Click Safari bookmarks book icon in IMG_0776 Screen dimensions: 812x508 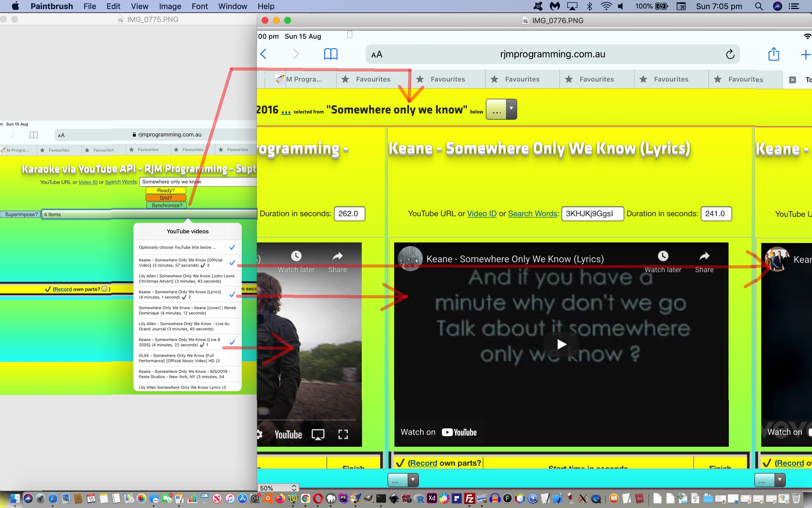(330, 54)
